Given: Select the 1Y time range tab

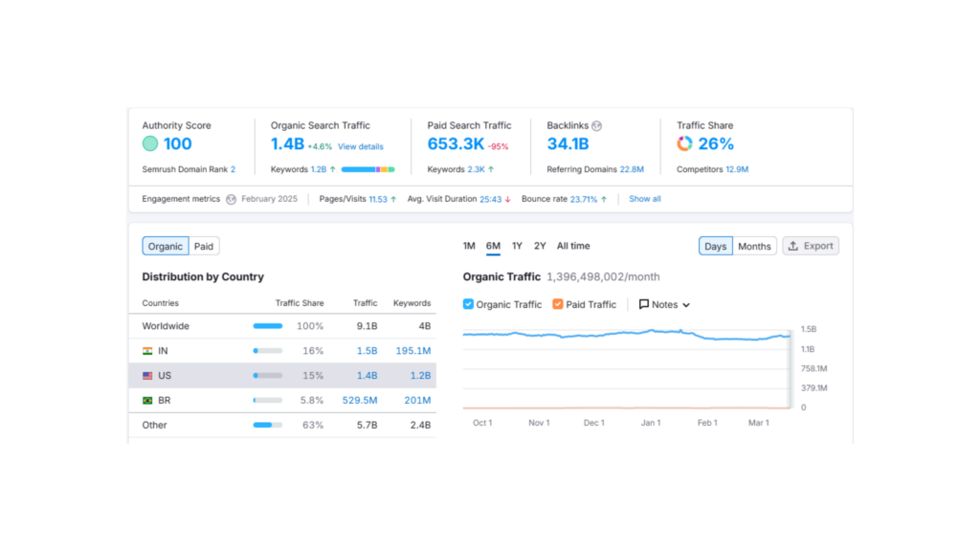Looking at the screenshot, I should pos(517,246).
